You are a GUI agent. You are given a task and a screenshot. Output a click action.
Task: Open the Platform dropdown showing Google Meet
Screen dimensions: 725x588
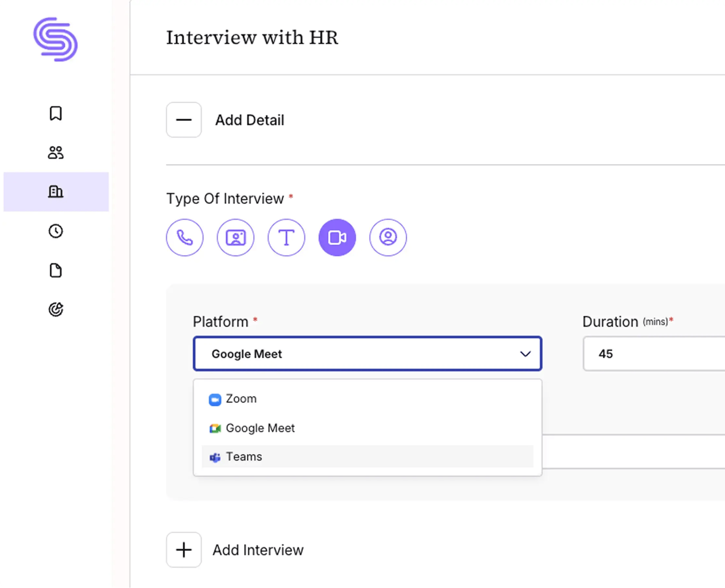pos(368,353)
